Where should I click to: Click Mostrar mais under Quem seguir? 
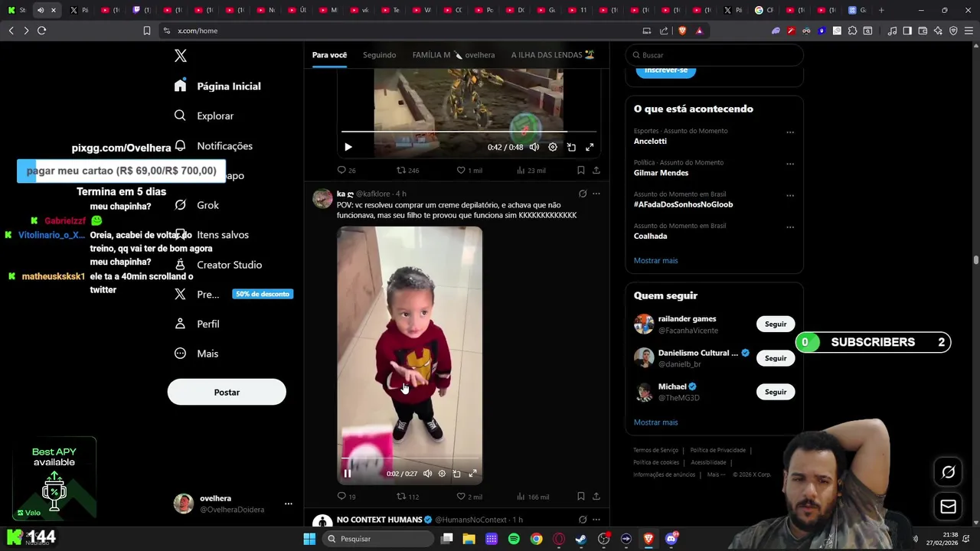pos(655,422)
